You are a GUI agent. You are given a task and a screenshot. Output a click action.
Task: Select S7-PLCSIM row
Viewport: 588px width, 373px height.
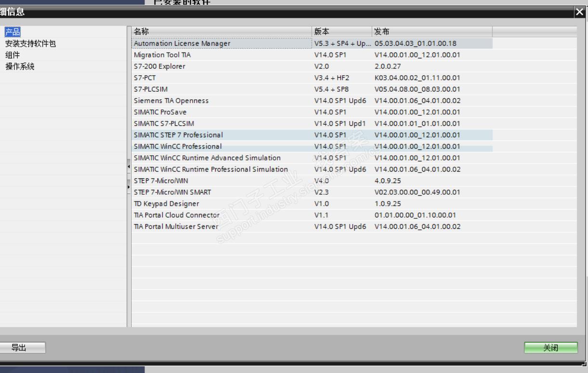(312, 89)
